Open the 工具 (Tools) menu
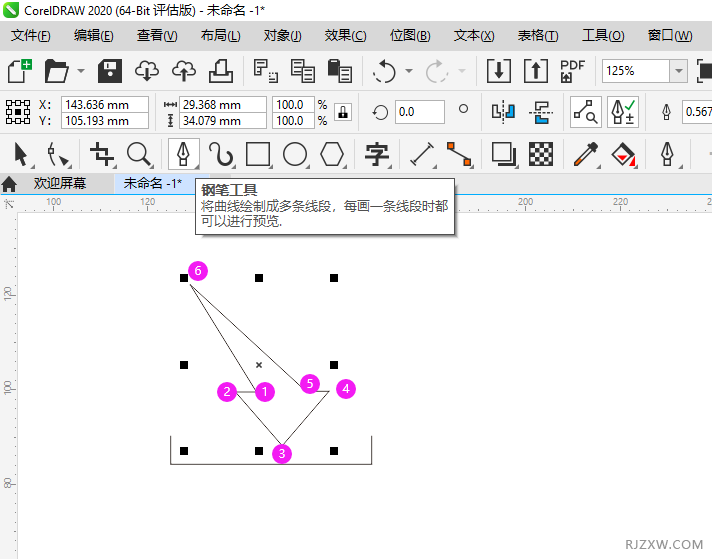This screenshot has width=712, height=559. tap(603, 35)
